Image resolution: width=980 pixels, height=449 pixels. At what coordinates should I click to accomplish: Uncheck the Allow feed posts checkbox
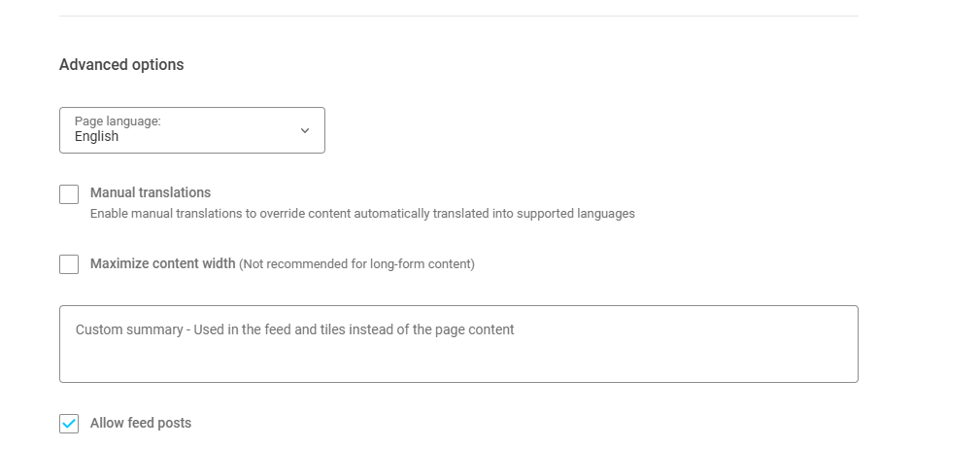click(69, 424)
